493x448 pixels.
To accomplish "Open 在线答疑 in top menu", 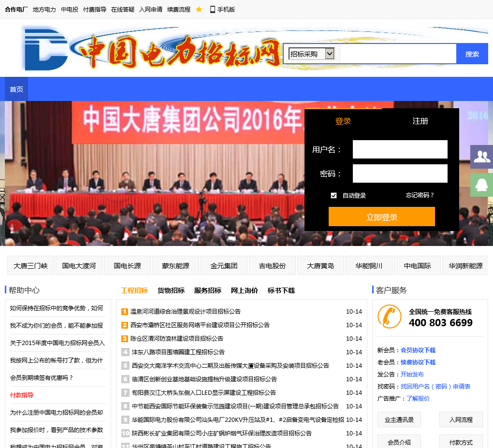I will pyautogui.click(x=123, y=10).
